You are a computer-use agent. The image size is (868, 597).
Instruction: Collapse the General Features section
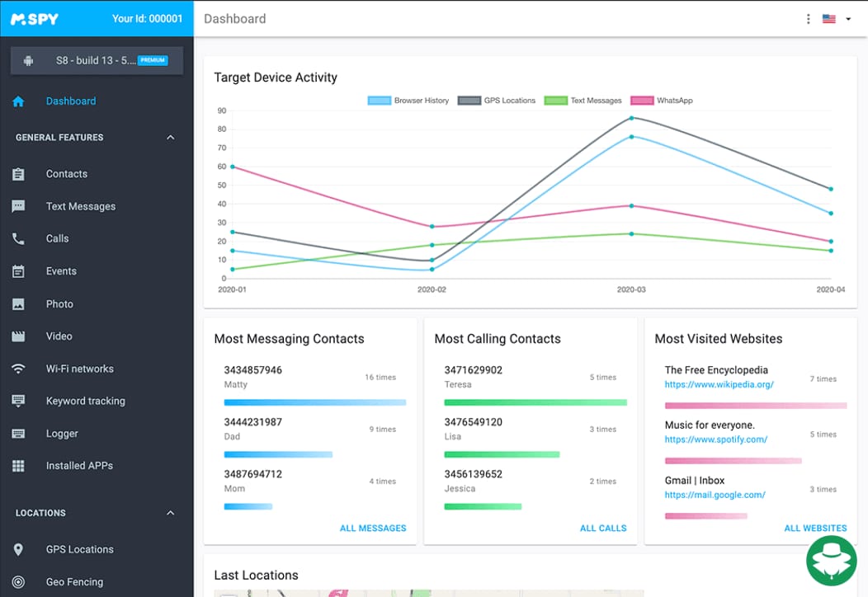pyautogui.click(x=170, y=138)
